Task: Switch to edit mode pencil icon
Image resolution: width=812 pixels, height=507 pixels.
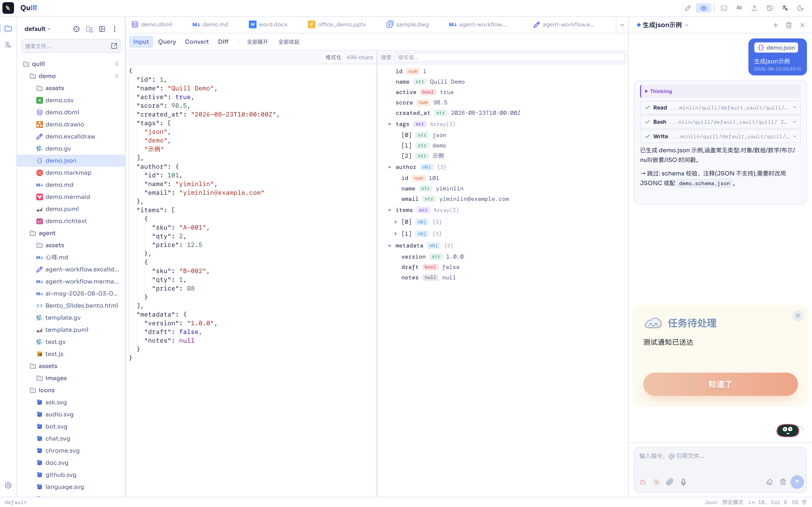Action: [687, 8]
